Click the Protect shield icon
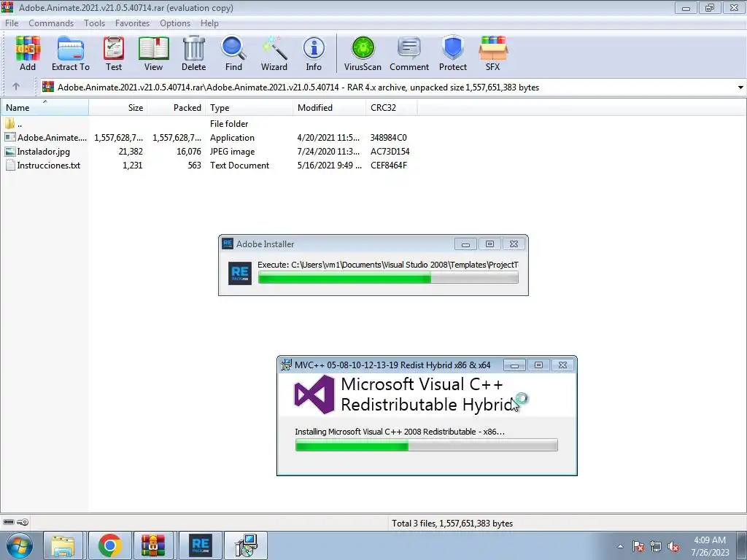 [x=452, y=53]
